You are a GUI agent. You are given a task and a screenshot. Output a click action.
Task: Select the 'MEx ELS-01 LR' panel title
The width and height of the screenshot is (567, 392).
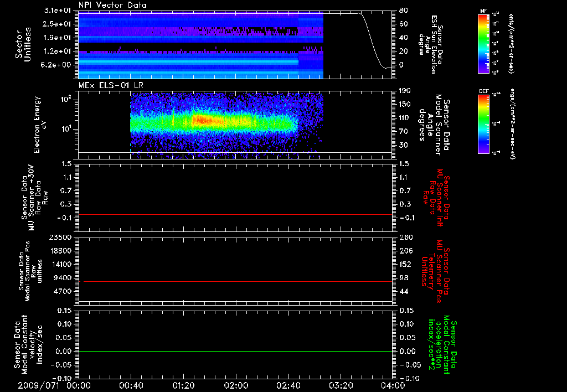click(111, 85)
